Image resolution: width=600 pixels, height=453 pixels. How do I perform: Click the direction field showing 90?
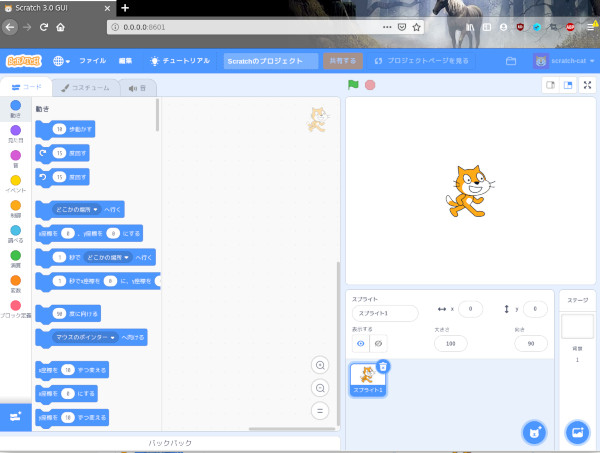point(531,344)
